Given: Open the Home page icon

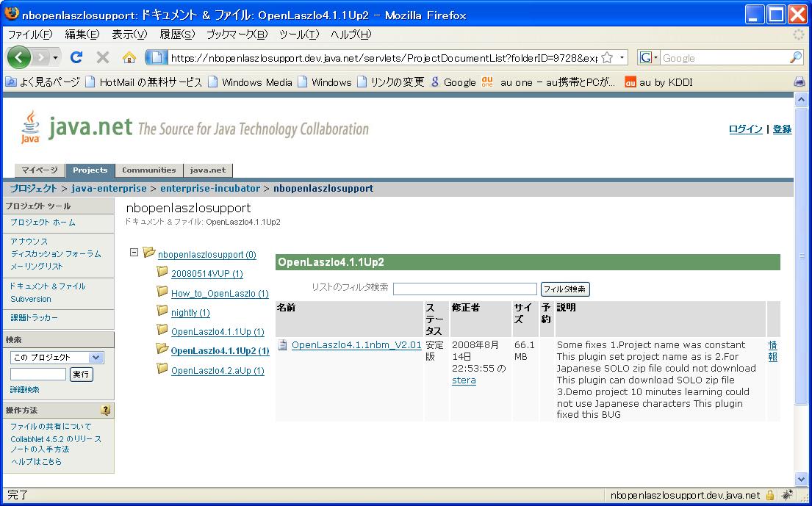Looking at the screenshot, I should [129, 57].
